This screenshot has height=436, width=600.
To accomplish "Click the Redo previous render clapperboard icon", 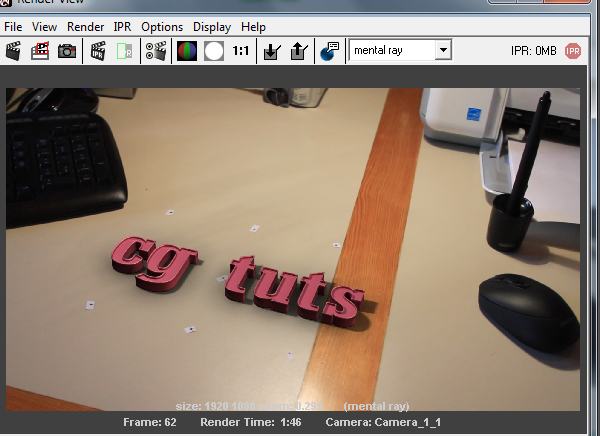I will (x=13, y=51).
